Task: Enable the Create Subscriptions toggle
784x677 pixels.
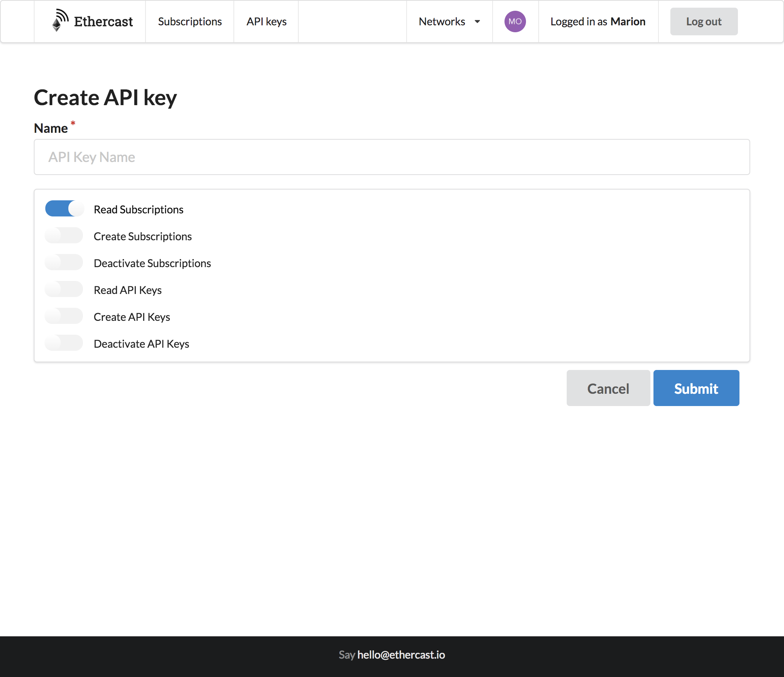Action: click(x=64, y=235)
